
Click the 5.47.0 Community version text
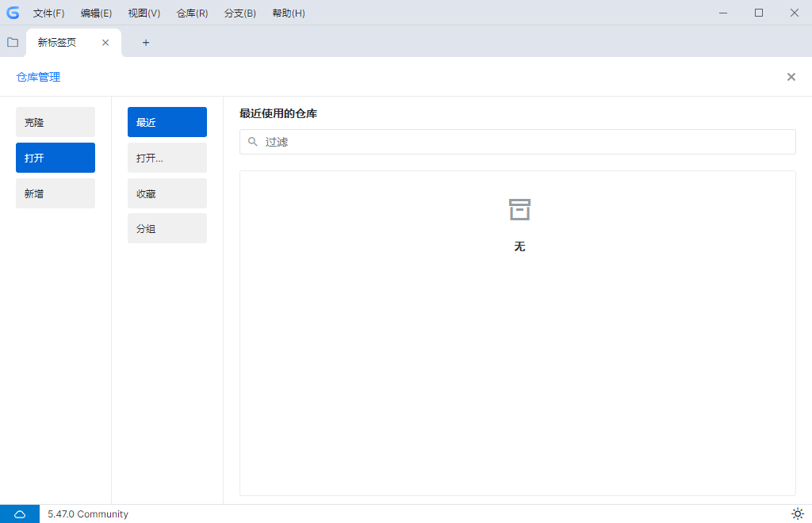click(88, 513)
